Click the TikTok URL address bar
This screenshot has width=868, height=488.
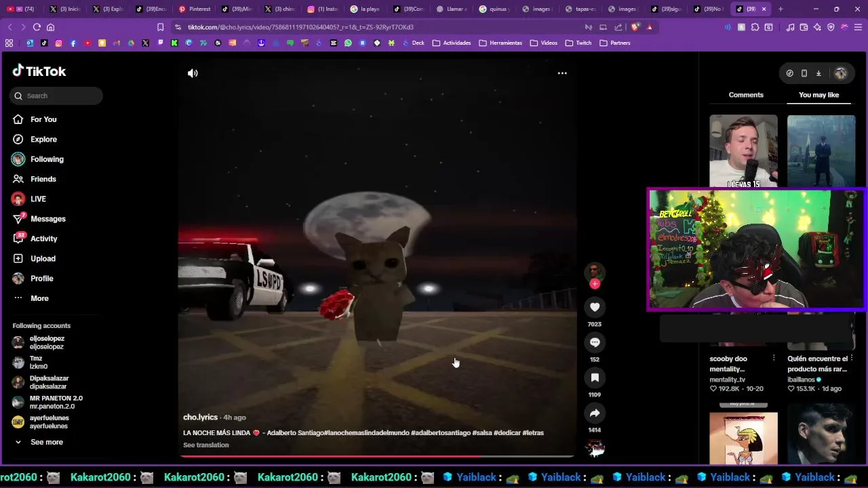(x=300, y=27)
